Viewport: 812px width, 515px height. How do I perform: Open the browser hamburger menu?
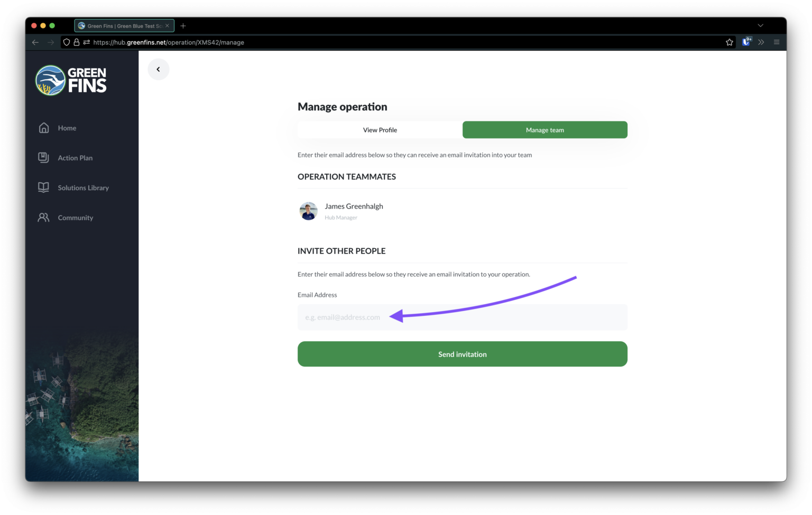tap(777, 42)
